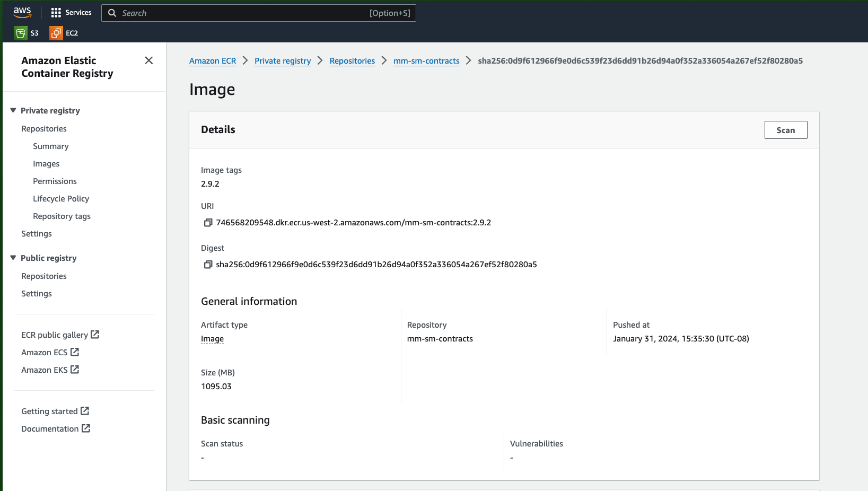Click the Image artifact type link
This screenshot has height=491, width=868.
tap(212, 339)
